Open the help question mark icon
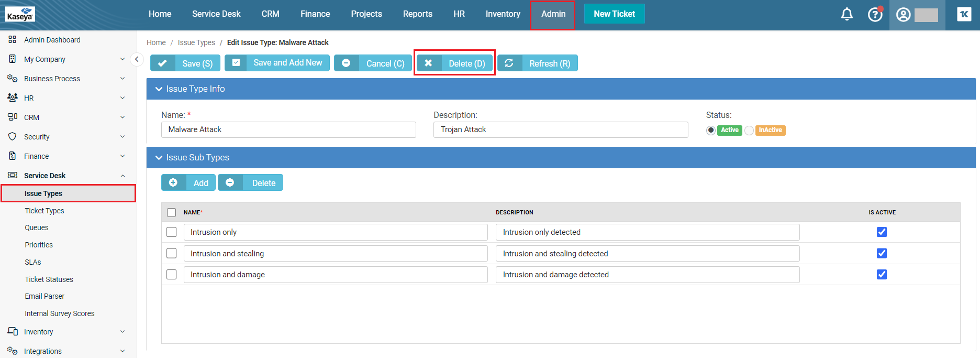980x358 pixels. pos(875,14)
